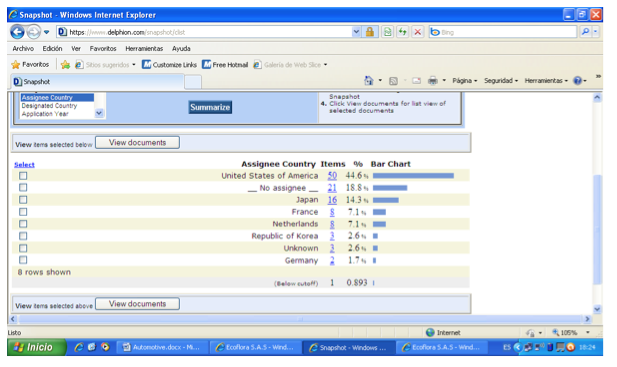This screenshot has width=617, height=367.
Task: Select the Germany row checkbox
Action: click(23, 260)
